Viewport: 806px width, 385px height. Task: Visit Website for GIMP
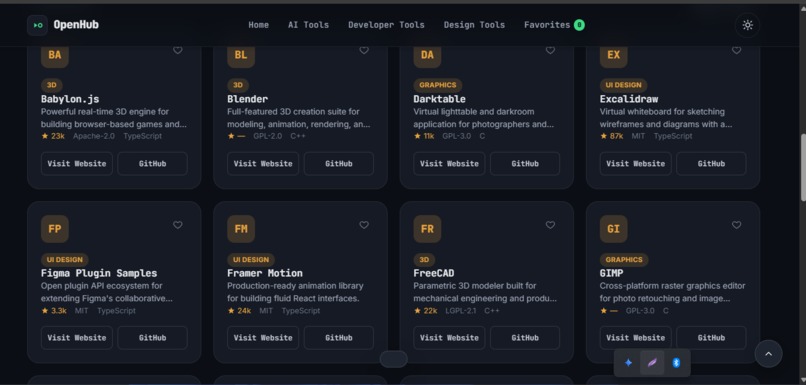click(636, 338)
